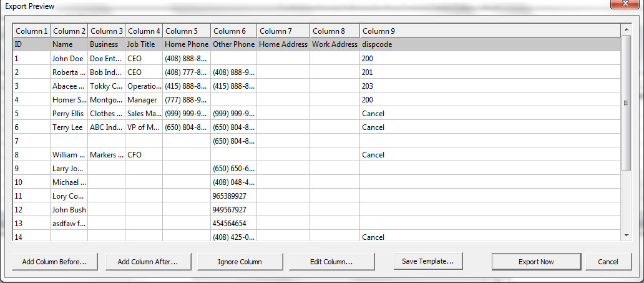Click the vertical scrollbar thumb
644x283 pixels.
pyautogui.click(x=626, y=103)
